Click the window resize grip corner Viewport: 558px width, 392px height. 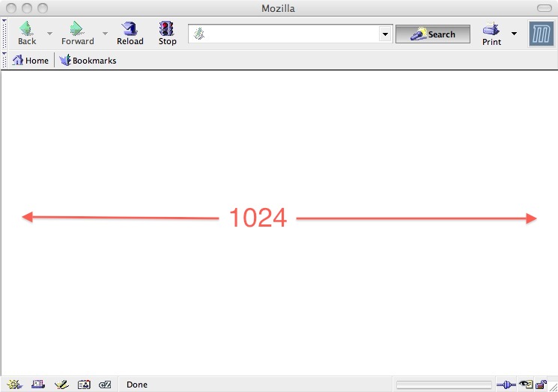[553, 387]
